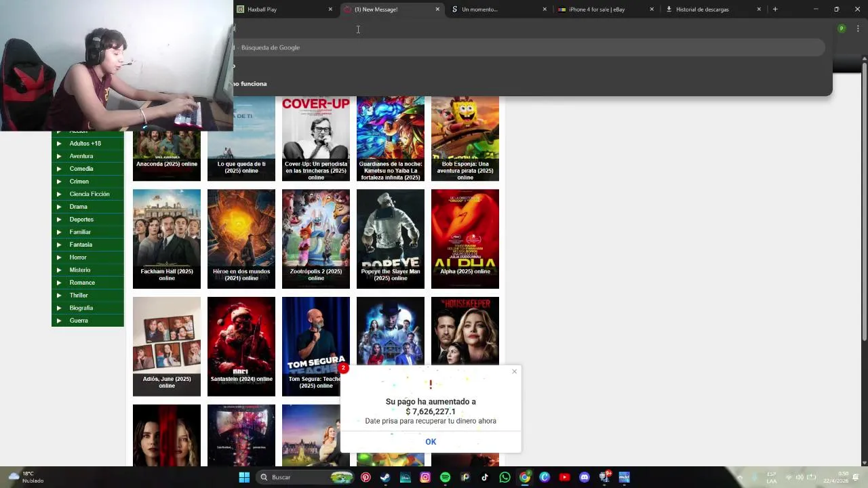Open Instagram taskbar icon

pos(425,477)
